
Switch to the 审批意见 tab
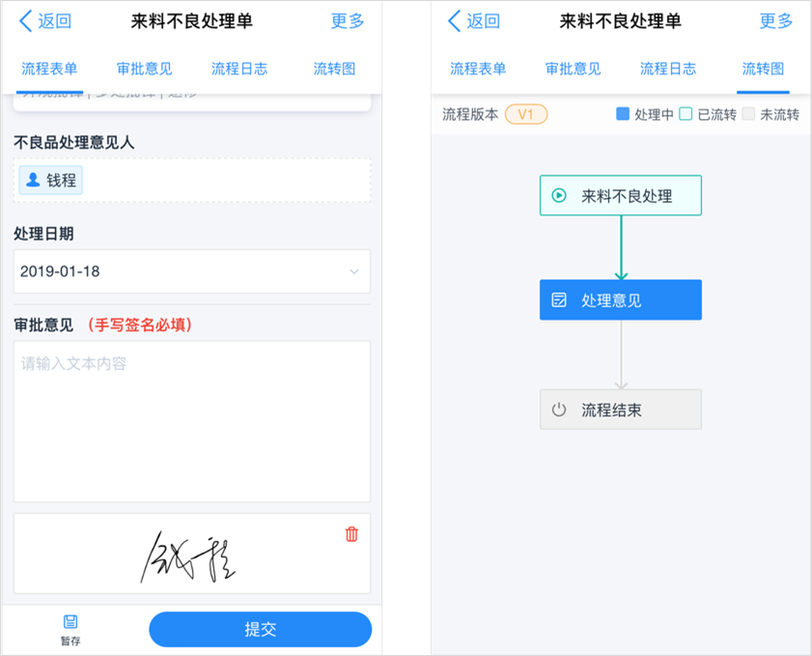(143, 69)
